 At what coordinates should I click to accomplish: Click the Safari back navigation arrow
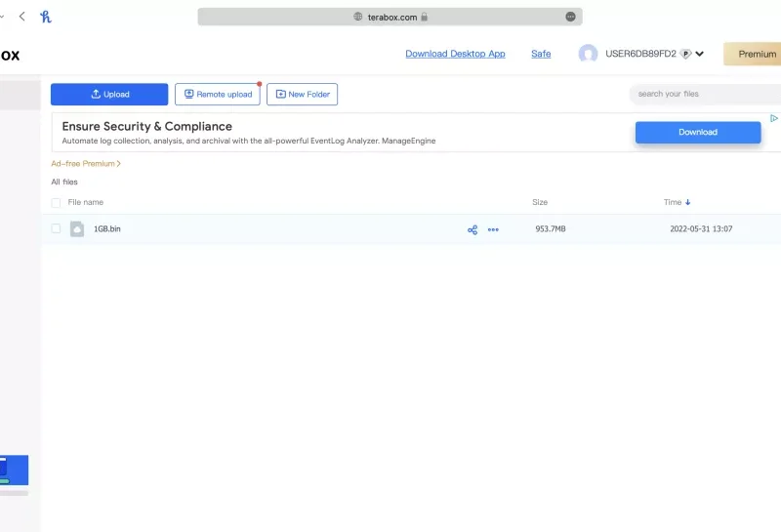pos(22,17)
